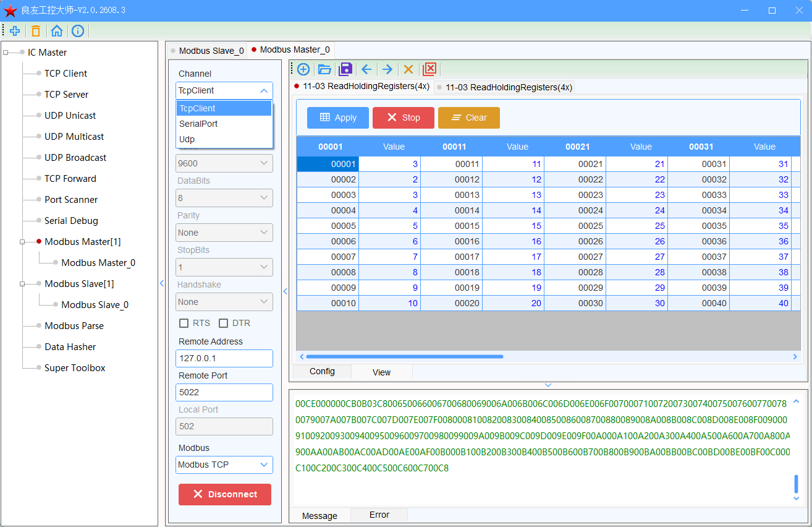
Task: Choose SerialPort option in Channel list
Action: 224,124
